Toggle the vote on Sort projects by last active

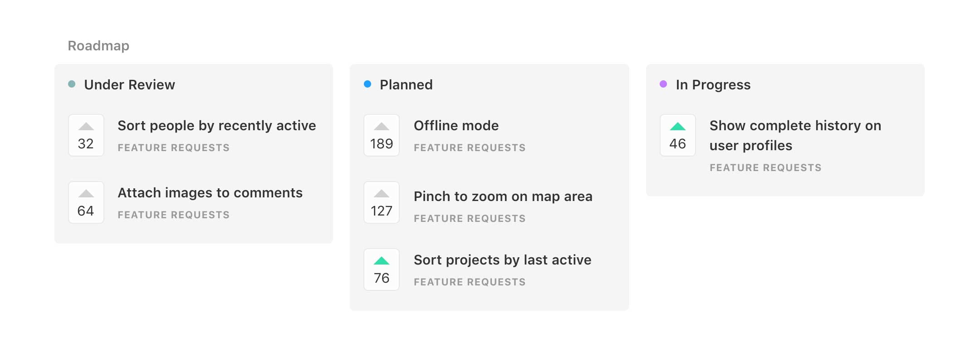(381, 269)
